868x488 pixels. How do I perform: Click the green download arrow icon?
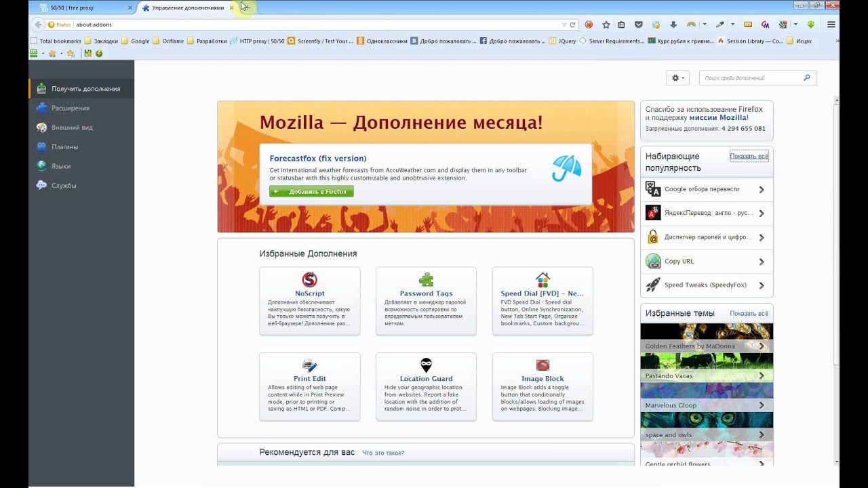point(810,24)
